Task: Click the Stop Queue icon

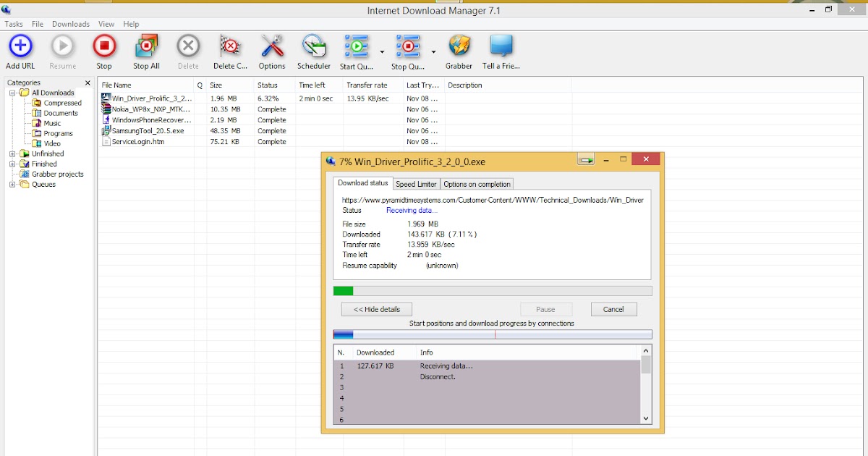Action: (408, 46)
